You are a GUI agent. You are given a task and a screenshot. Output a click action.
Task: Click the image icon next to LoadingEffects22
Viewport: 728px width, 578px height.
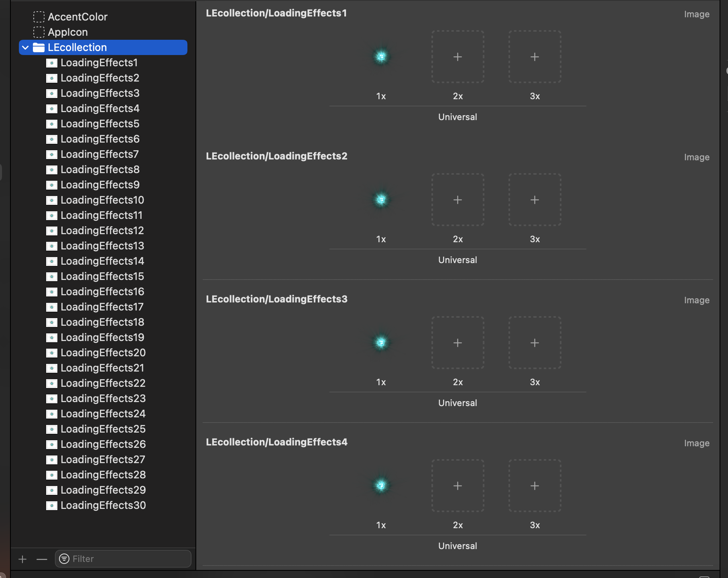(51, 383)
